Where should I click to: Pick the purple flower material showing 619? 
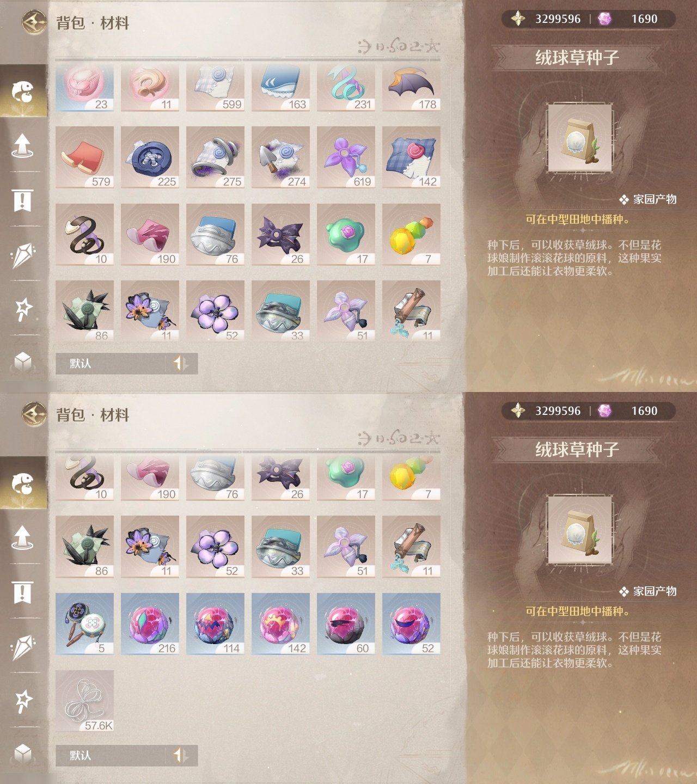point(346,157)
